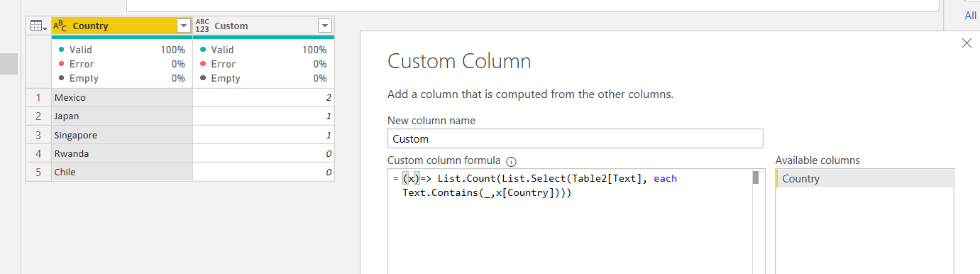Image resolution: width=980 pixels, height=274 pixels.
Task: Select Country in Available columns list
Action: pyautogui.click(x=864, y=179)
